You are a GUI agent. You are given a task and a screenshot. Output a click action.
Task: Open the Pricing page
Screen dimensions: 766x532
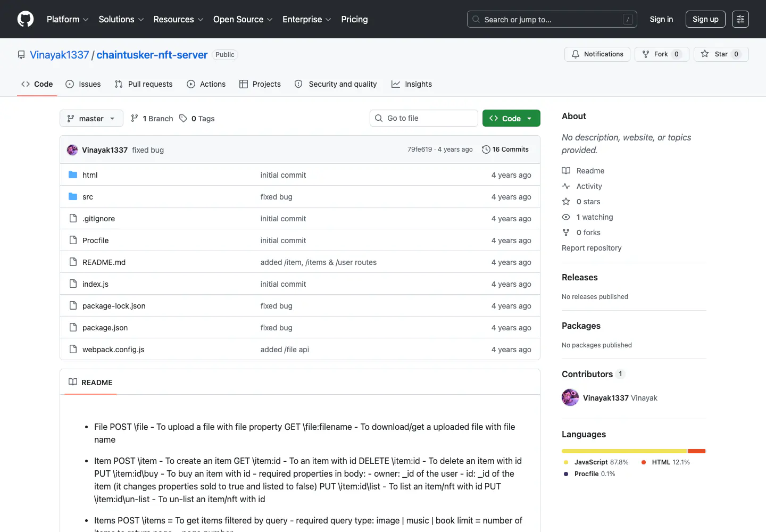(x=354, y=19)
